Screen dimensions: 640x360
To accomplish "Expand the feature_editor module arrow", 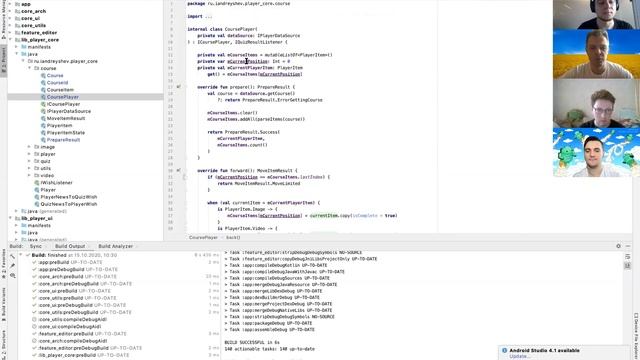I will tap(10, 33).
